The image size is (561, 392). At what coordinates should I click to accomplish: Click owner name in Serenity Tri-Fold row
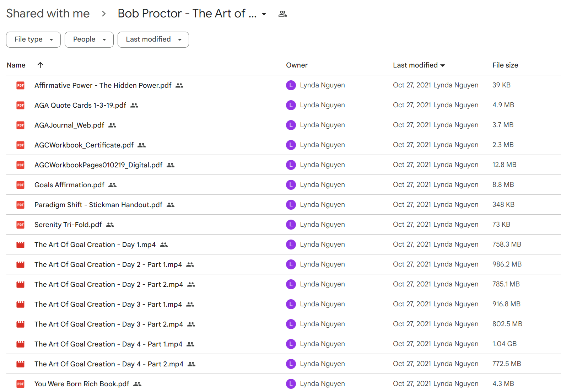point(322,224)
